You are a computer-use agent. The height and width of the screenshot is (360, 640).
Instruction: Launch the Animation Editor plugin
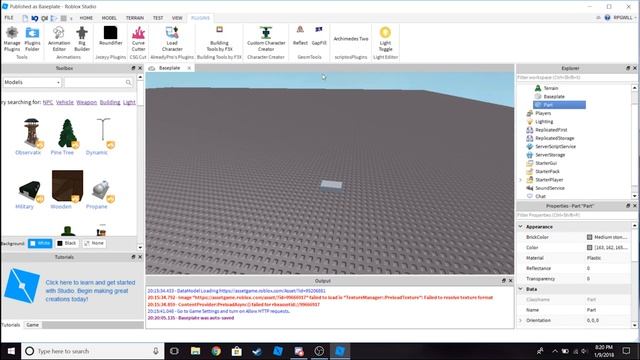59,39
